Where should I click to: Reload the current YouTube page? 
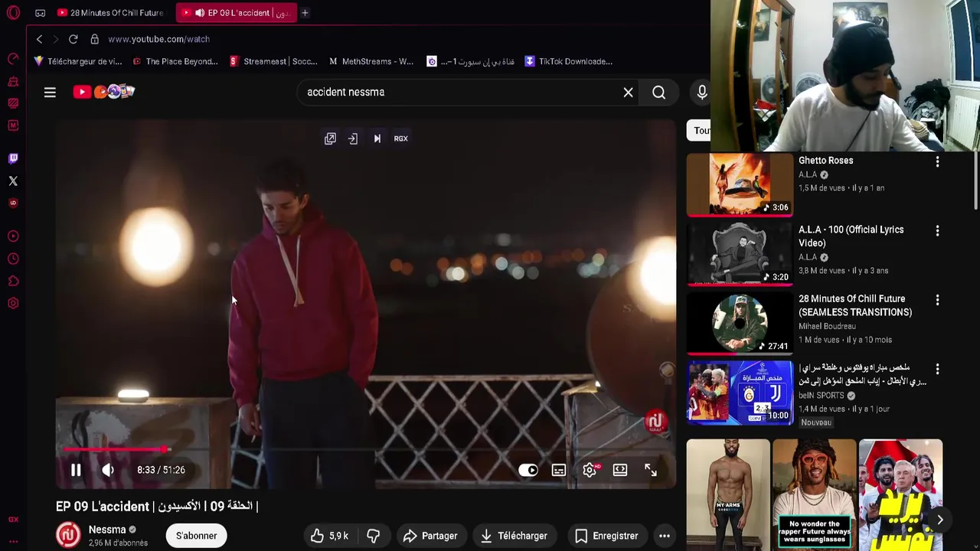point(73,39)
